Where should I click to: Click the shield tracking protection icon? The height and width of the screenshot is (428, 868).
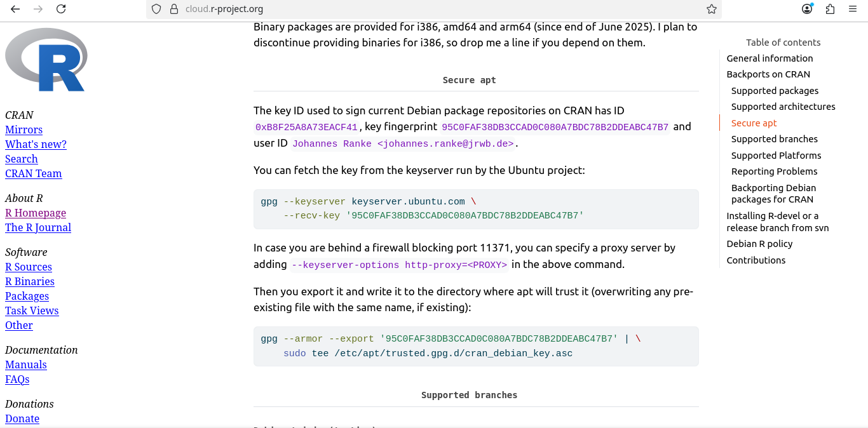(156, 9)
